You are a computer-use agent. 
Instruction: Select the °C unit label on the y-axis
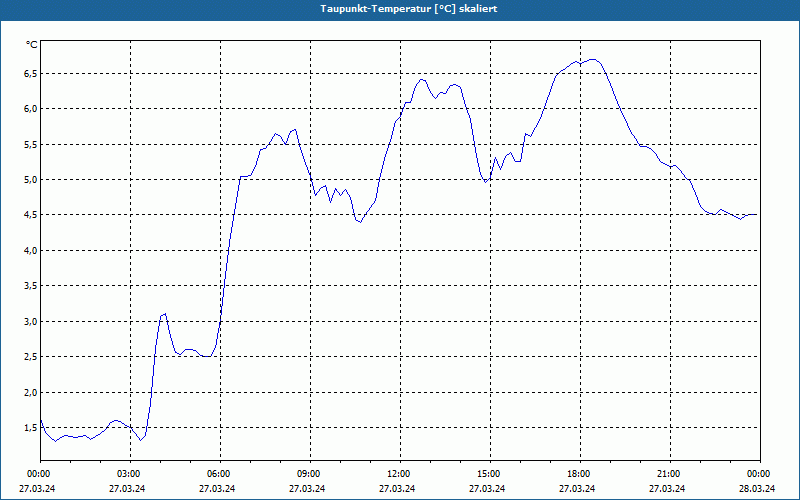point(32,45)
